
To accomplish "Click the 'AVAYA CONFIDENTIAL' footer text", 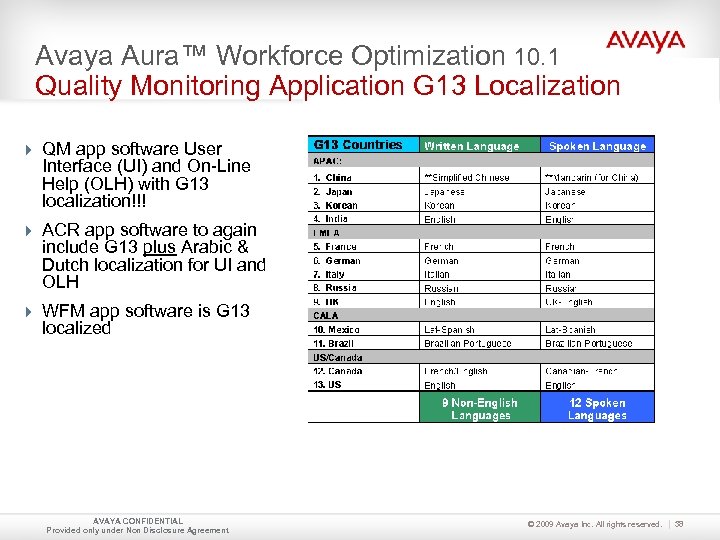I will click(x=138, y=521).
